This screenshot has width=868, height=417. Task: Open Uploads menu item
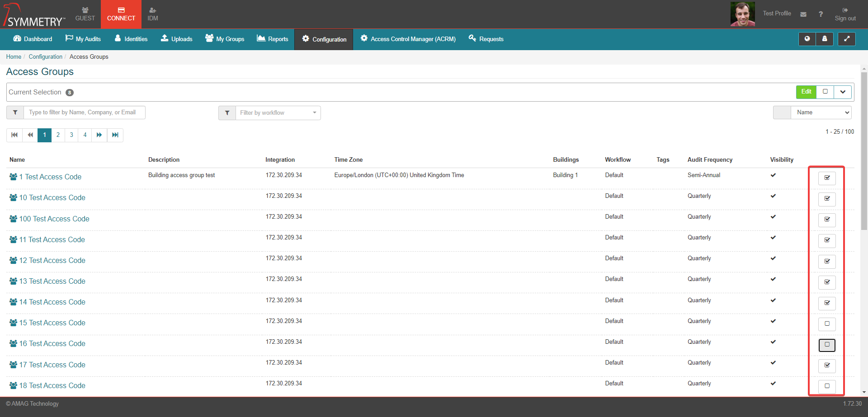[177, 39]
